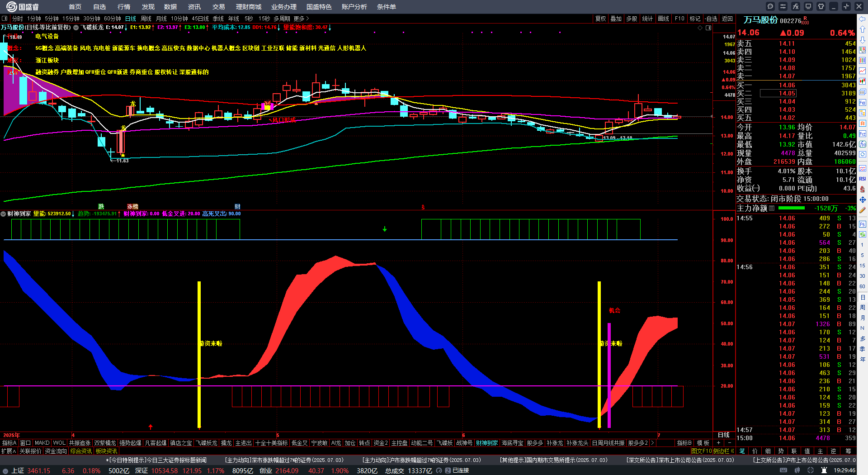
Task: Open the 指标A indicator group dropdown
Action: [9, 443]
